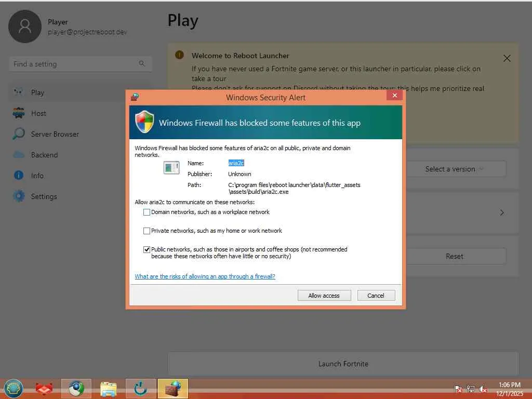This screenshot has height=399, width=532.
Task: Click Launch Fortnite button
Action: pyautogui.click(x=343, y=364)
